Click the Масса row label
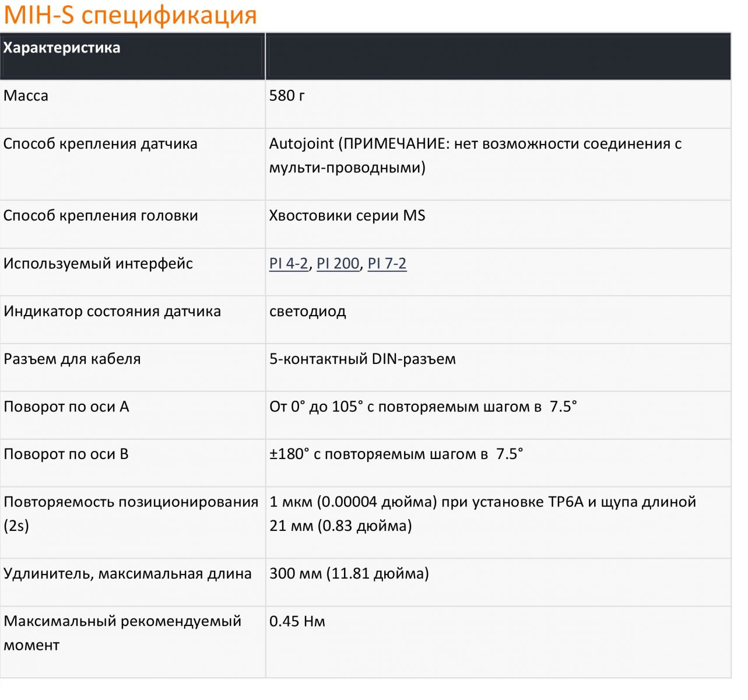Image resolution: width=748 pixels, height=700 pixels. pyautogui.click(x=26, y=96)
